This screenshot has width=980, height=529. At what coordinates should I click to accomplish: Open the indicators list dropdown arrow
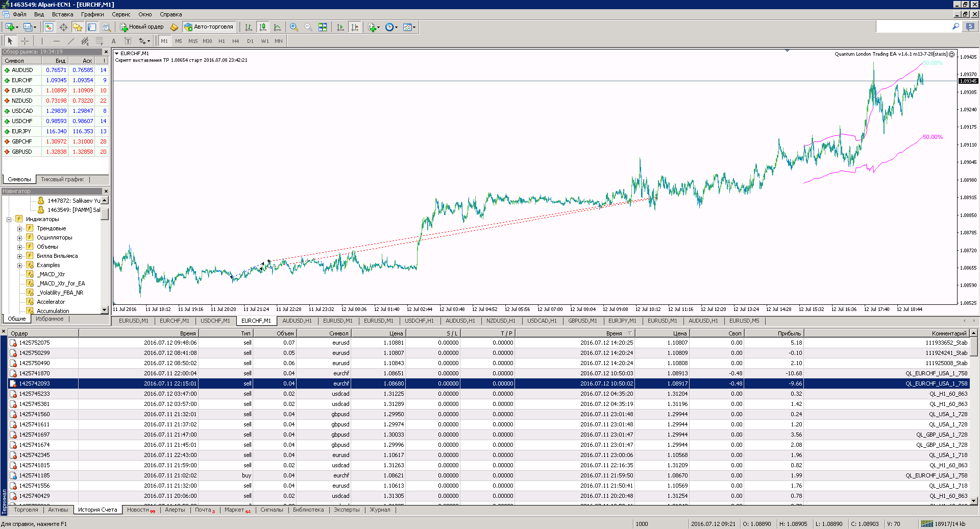(x=378, y=27)
